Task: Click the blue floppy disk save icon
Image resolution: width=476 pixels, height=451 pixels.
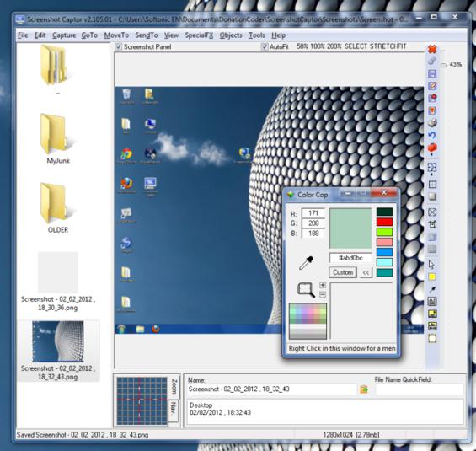Action: point(432,74)
